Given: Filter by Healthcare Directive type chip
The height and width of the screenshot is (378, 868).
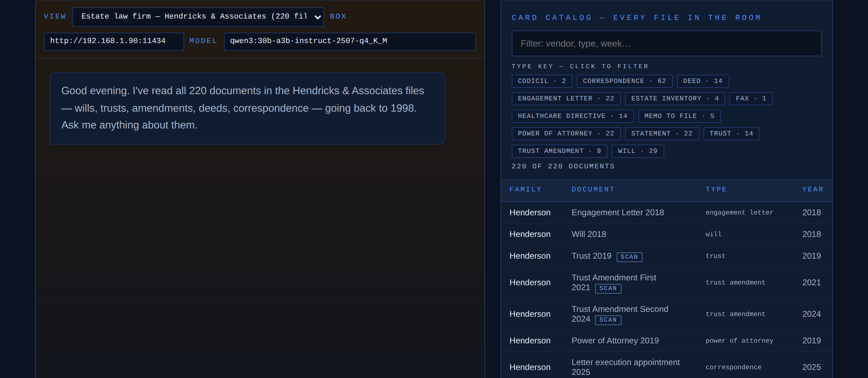Looking at the screenshot, I should click(x=573, y=116).
